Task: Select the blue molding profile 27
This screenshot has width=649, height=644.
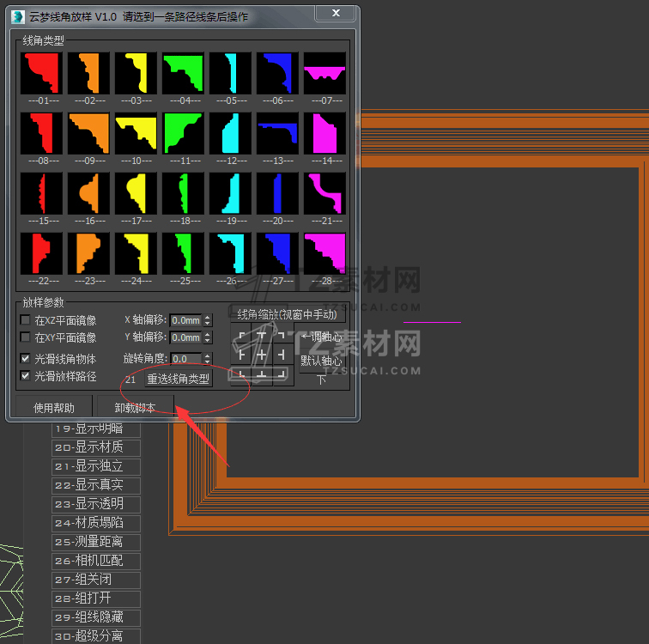Action: pos(277,253)
